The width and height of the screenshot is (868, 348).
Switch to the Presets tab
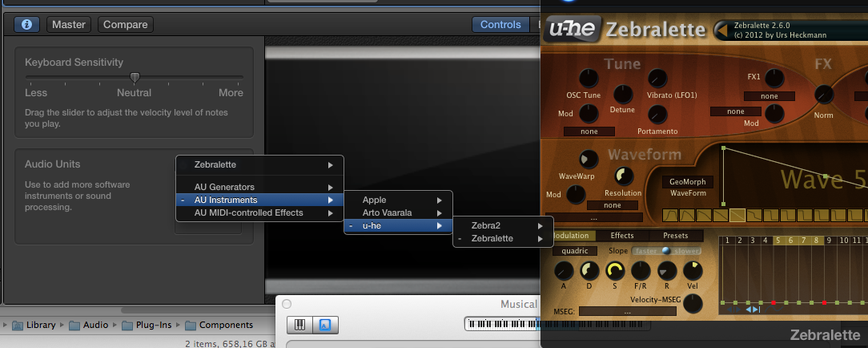pyautogui.click(x=675, y=236)
